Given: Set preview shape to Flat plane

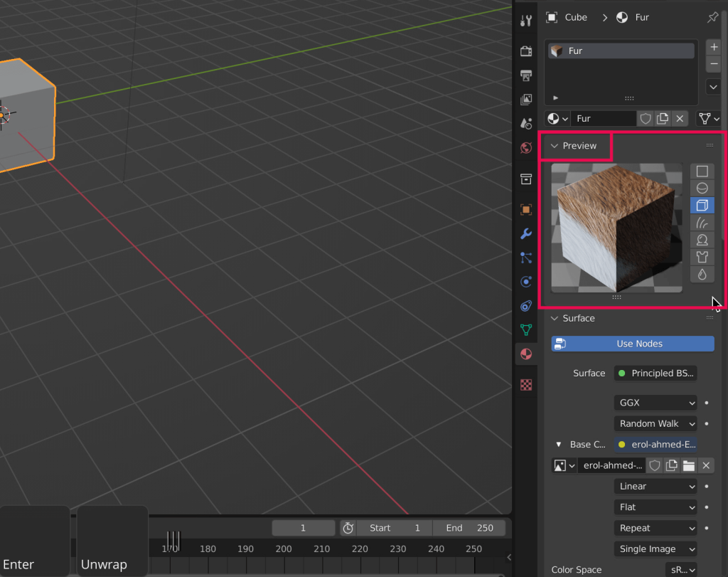Looking at the screenshot, I should coord(702,171).
